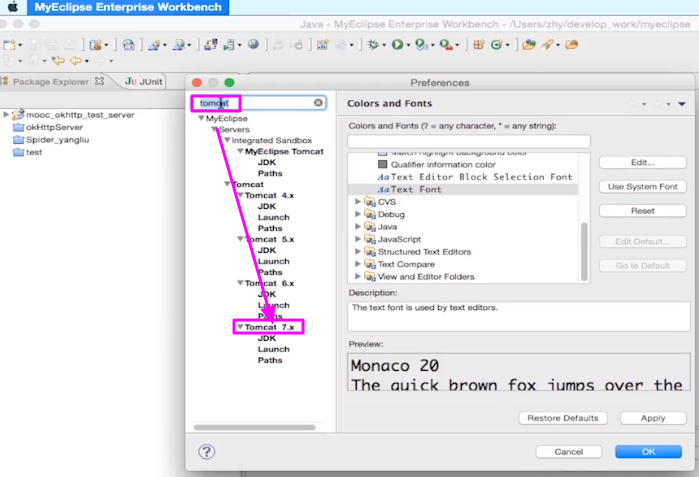This screenshot has height=477, width=699.
Task: Click the help question mark icon
Action: [x=206, y=452]
